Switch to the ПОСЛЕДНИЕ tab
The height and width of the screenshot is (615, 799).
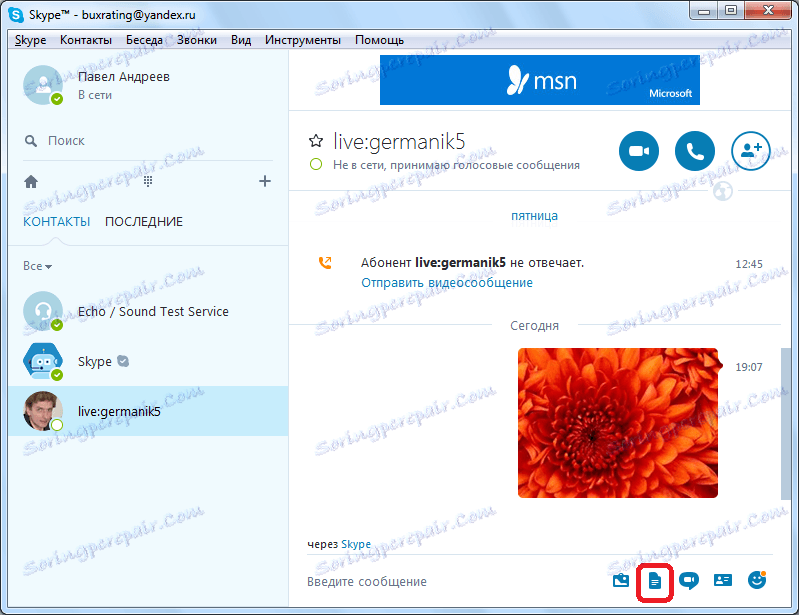tap(144, 222)
